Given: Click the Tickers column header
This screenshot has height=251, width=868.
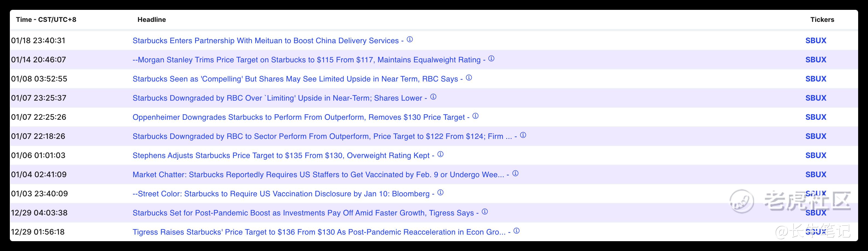Looking at the screenshot, I should coord(822,19).
